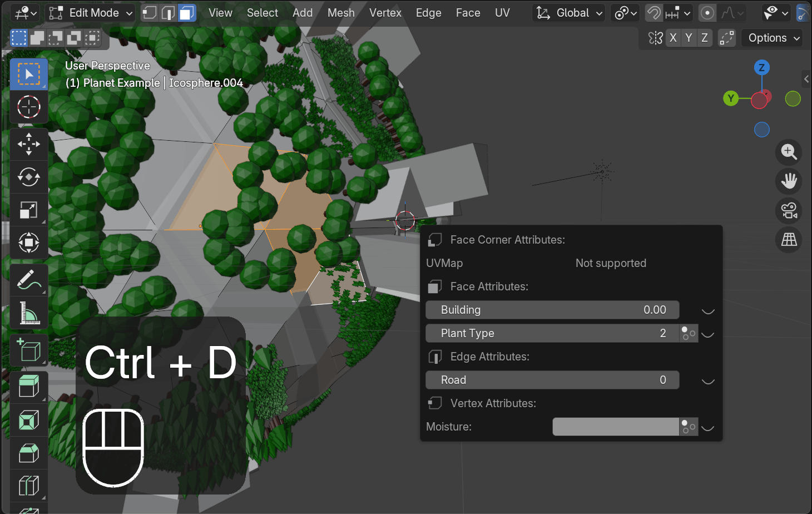Select the Measure tool
This screenshot has width=812, height=514.
[x=29, y=313]
